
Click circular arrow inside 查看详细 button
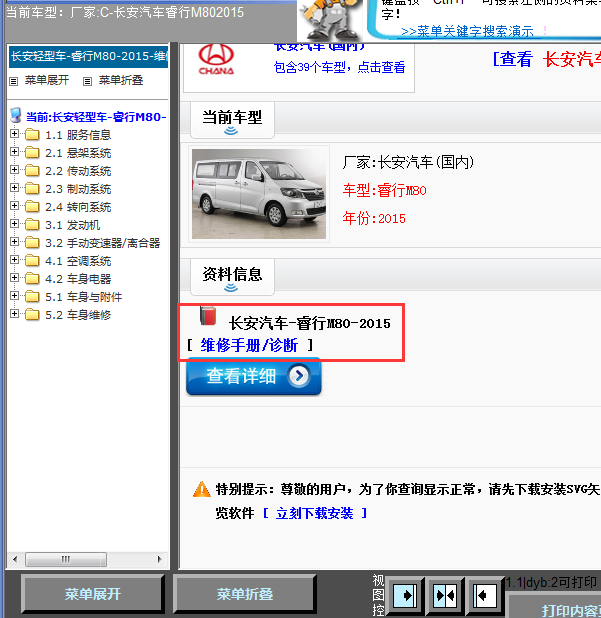[x=299, y=376]
